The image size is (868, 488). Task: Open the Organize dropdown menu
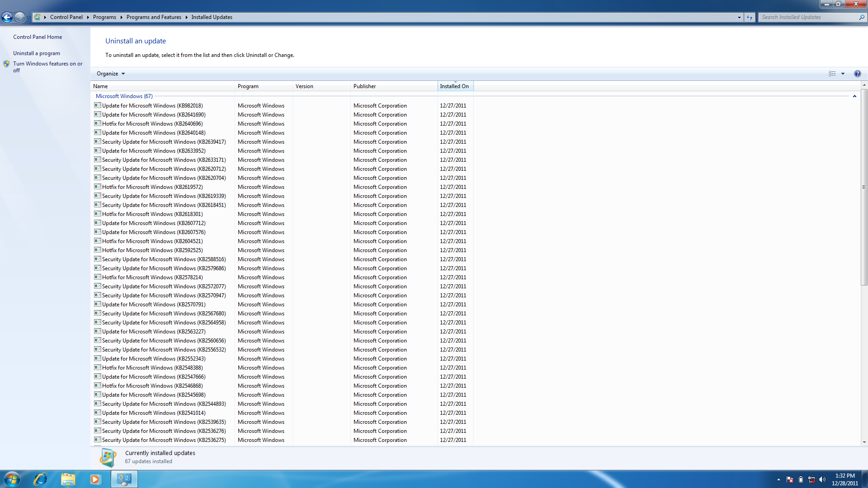point(110,74)
